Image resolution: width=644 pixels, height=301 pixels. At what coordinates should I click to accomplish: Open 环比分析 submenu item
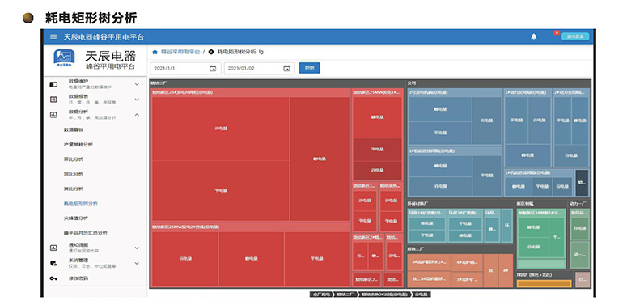tap(74, 159)
